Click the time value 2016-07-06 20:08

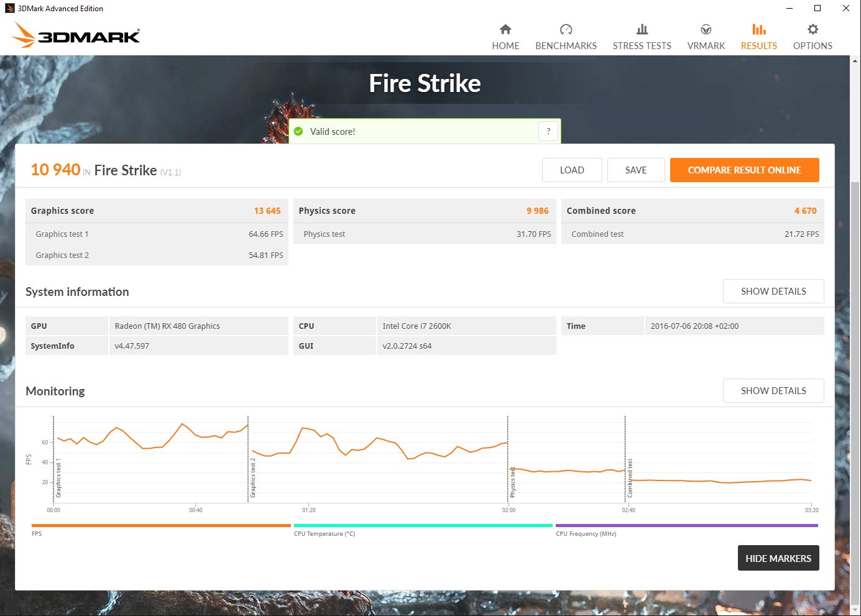pos(695,326)
